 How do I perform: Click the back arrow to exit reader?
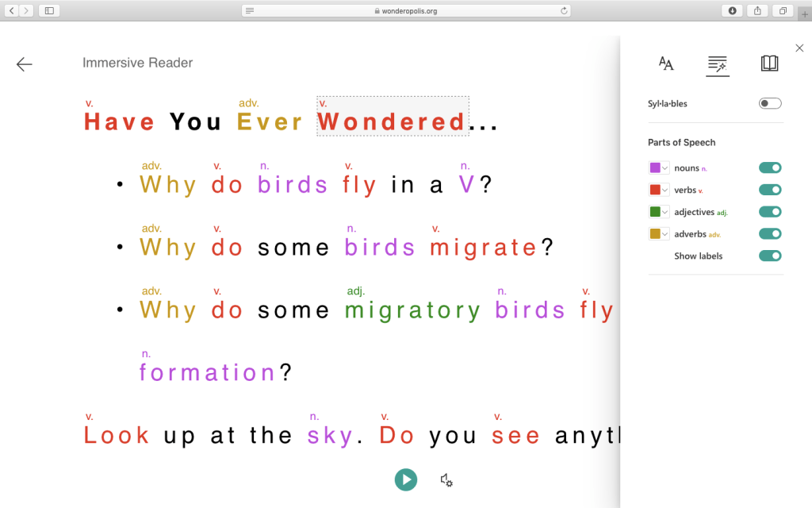tap(25, 64)
